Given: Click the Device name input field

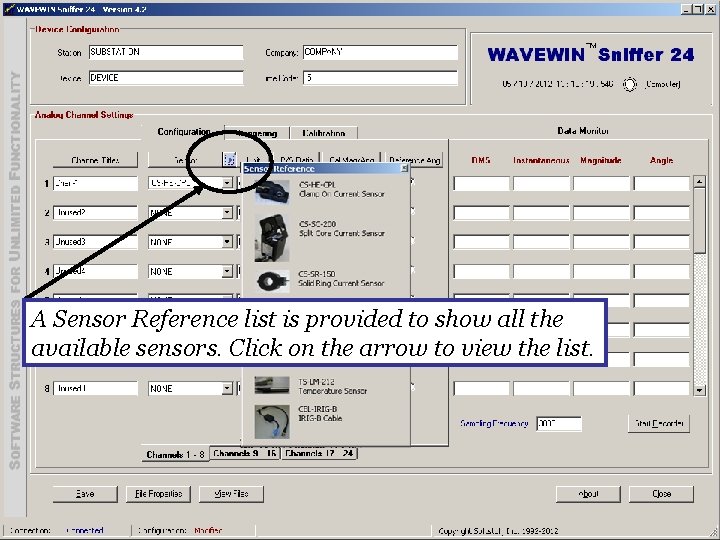Looking at the screenshot, I should (166, 78).
